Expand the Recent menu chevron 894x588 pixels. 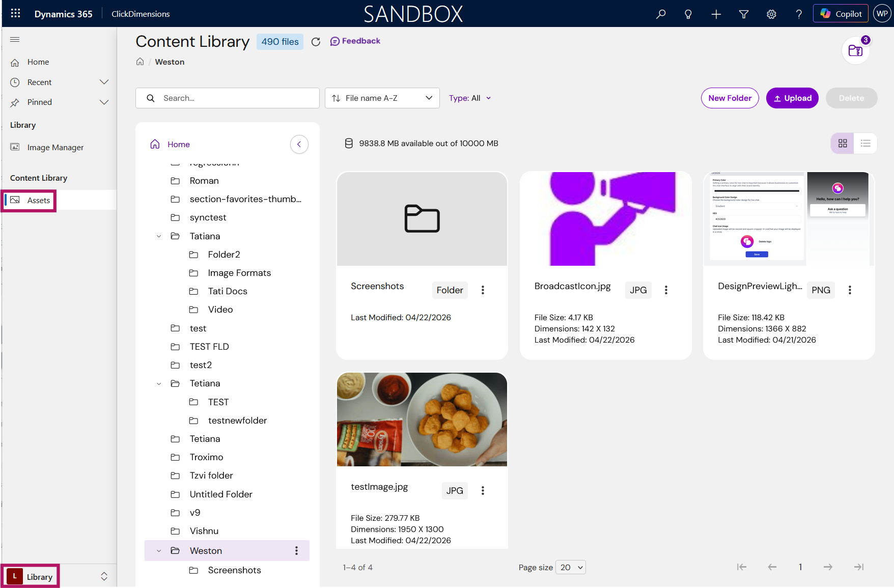click(104, 82)
